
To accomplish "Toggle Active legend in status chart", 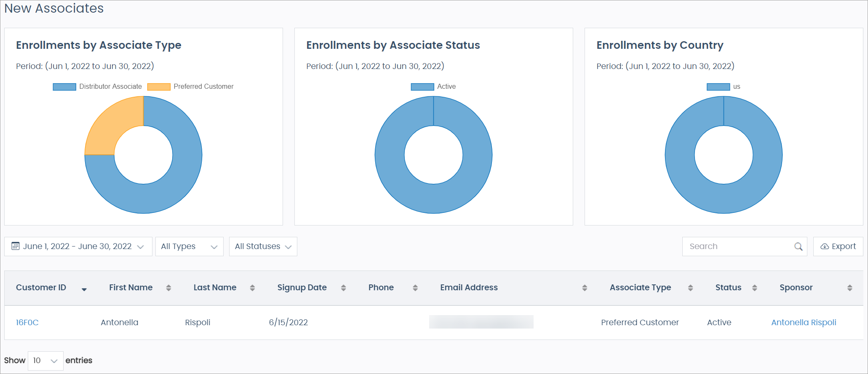I will (433, 87).
